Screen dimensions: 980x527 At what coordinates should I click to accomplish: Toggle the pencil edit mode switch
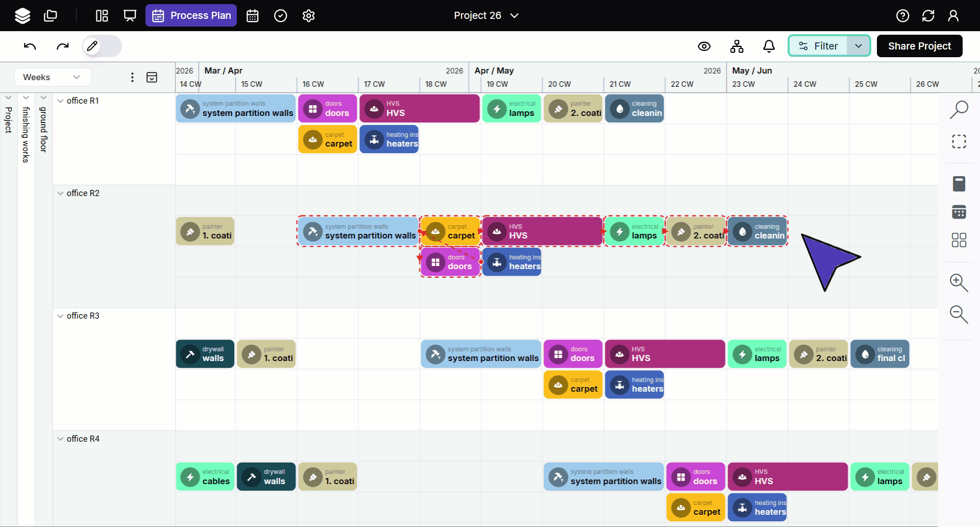coord(102,46)
